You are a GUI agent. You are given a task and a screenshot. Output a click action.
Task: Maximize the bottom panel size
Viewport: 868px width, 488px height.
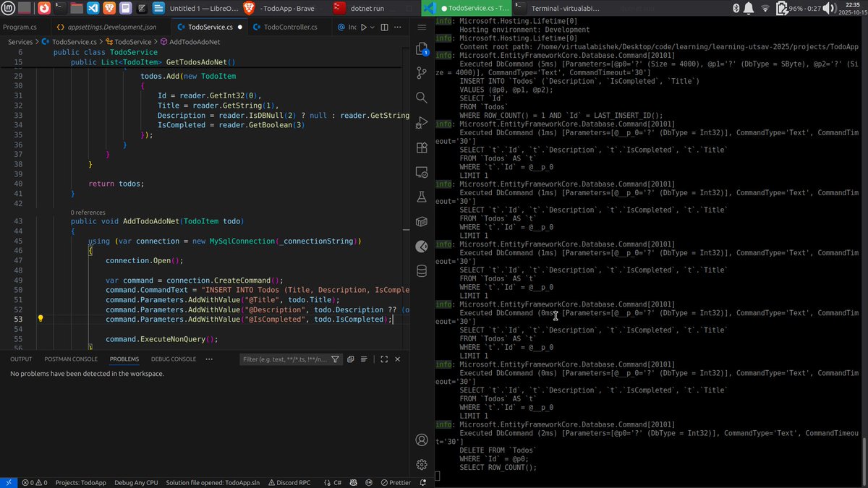(384, 359)
